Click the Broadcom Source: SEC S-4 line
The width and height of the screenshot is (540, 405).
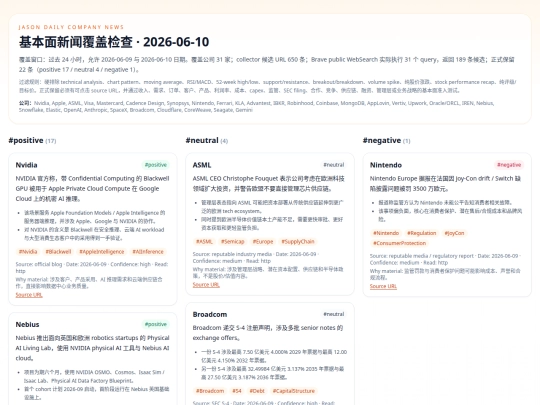click(x=263, y=402)
